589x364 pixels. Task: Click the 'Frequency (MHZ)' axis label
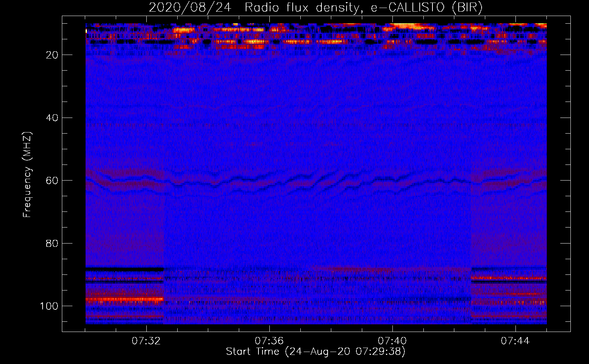click(27, 175)
